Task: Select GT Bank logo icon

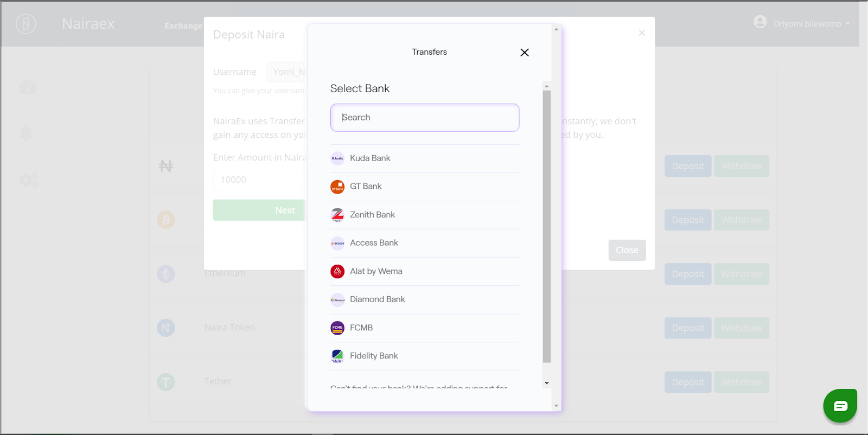Action: [337, 187]
